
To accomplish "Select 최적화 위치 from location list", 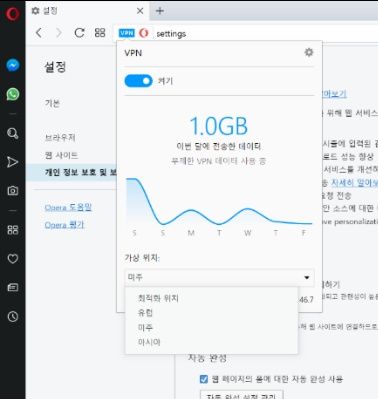I will (158, 298).
